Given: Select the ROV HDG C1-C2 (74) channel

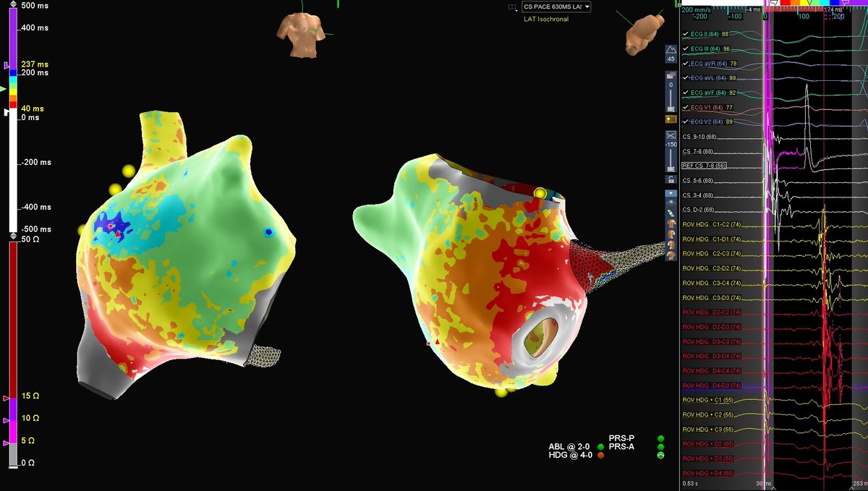Looking at the screenshot, I should (712, 224).
